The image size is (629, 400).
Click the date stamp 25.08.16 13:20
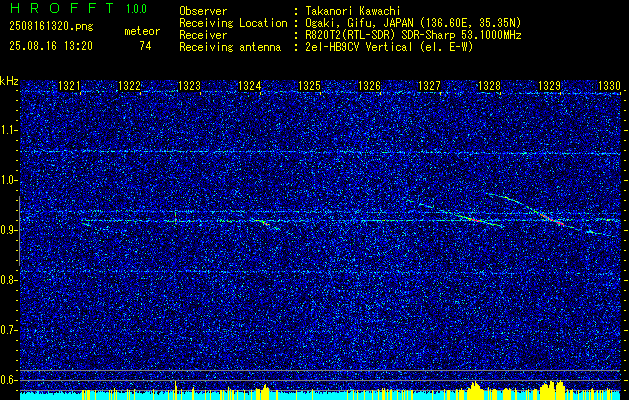coord(51,46)
